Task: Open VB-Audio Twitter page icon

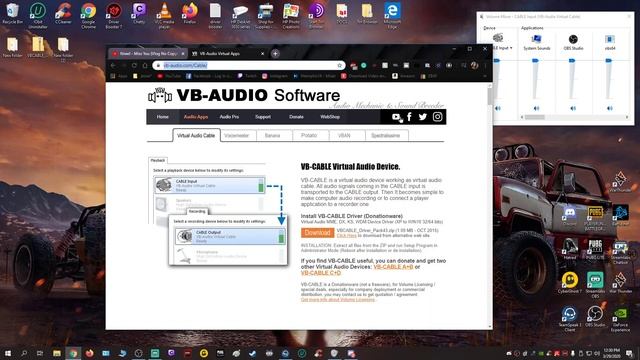Action: 423,117
